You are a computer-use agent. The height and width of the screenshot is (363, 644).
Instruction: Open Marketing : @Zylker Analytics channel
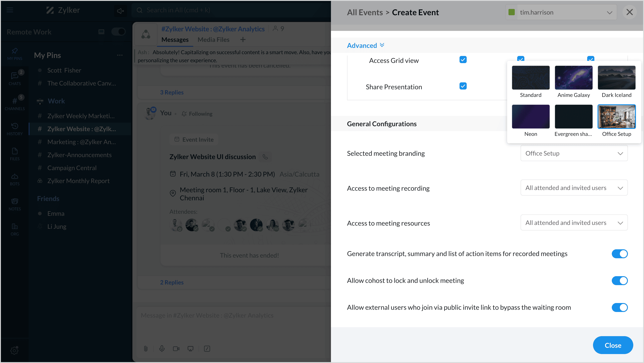click(80, 142)
